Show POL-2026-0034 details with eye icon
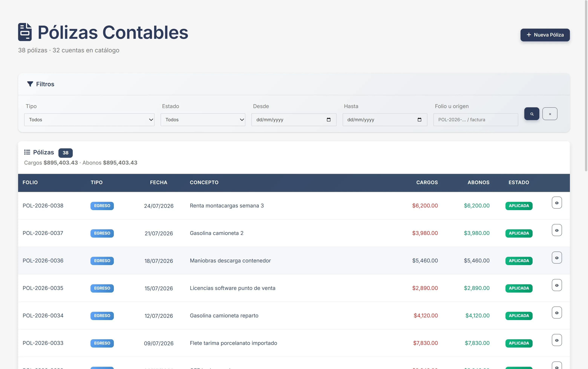Screen dimensions: 588x369 tap(557, 312)
